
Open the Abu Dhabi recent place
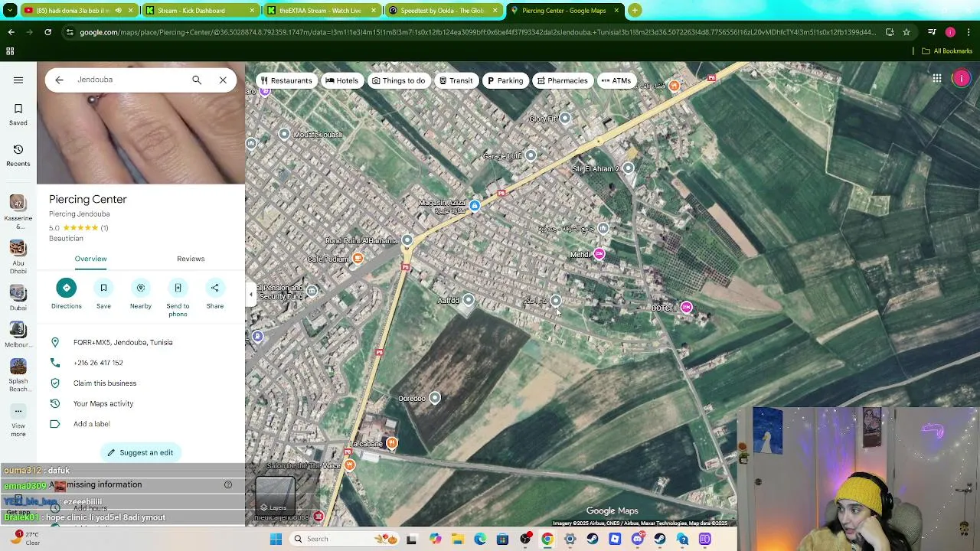click(x=18, y=256)
